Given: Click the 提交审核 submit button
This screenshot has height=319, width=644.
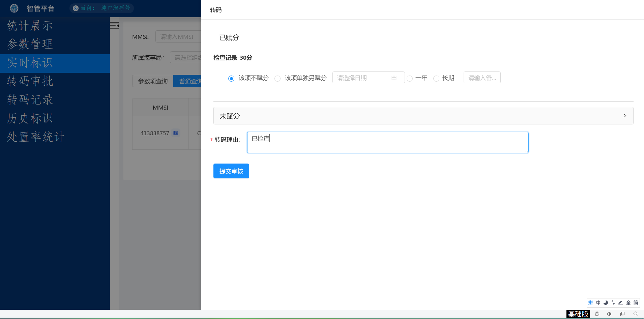Looking at the screenshot, I should click(231, 171).
